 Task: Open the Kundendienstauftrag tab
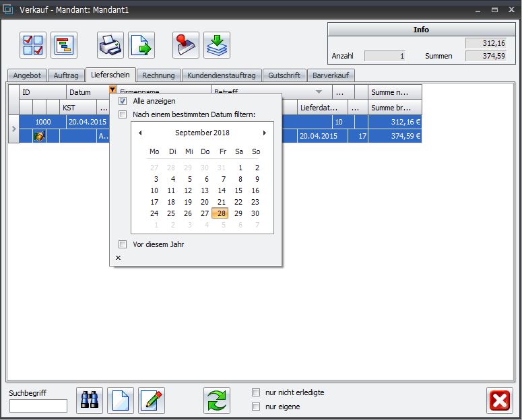click(222, 75)
